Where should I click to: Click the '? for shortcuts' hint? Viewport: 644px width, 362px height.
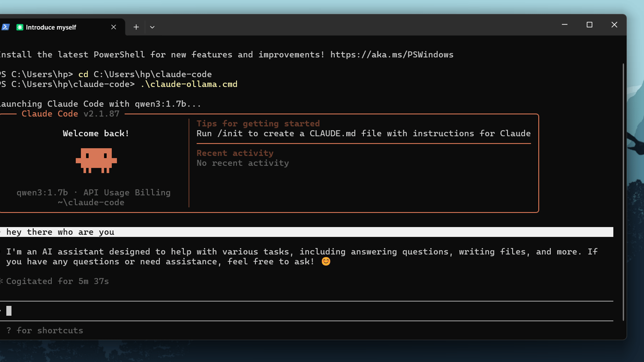tap(45, 330)
